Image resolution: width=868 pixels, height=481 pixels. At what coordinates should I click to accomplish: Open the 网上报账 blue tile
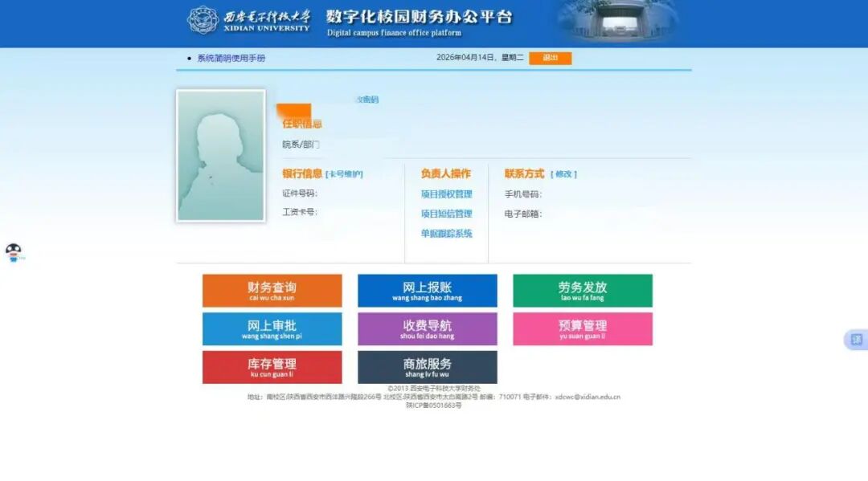coord(427,291)
